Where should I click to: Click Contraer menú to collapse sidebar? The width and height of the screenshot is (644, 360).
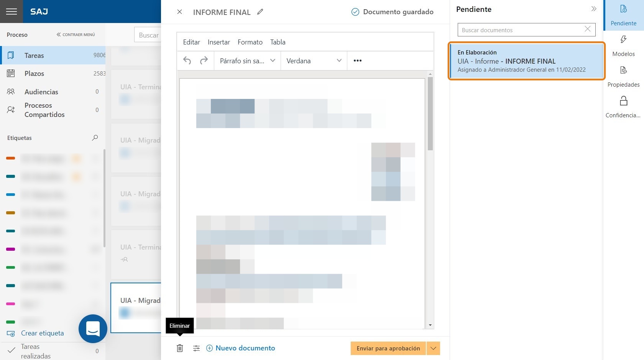coord(76,35)
